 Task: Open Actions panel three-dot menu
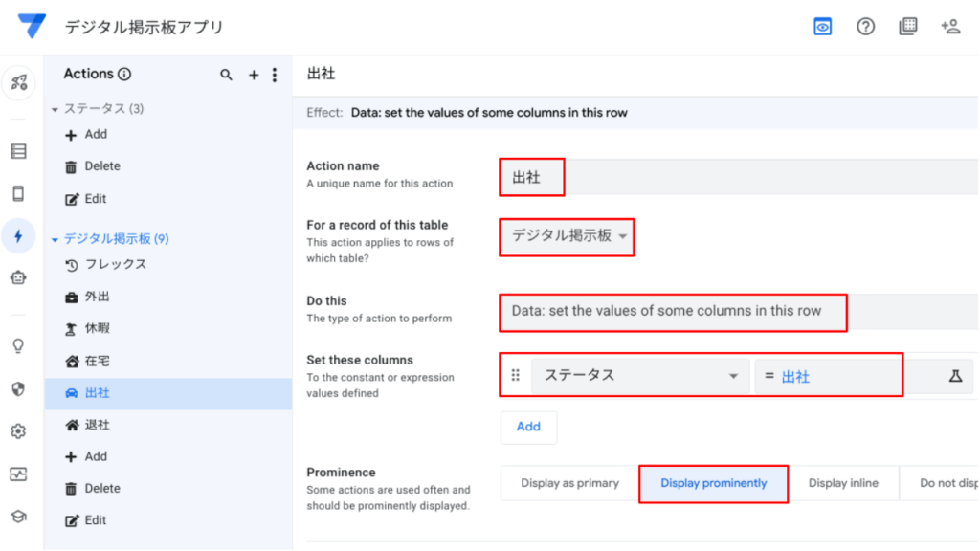coord(275,75)
